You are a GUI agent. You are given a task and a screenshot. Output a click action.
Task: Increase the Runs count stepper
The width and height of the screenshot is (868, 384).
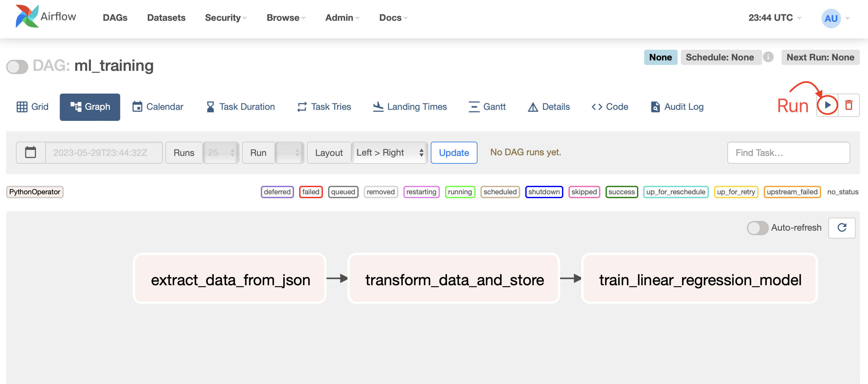click(x=232, y=150)
